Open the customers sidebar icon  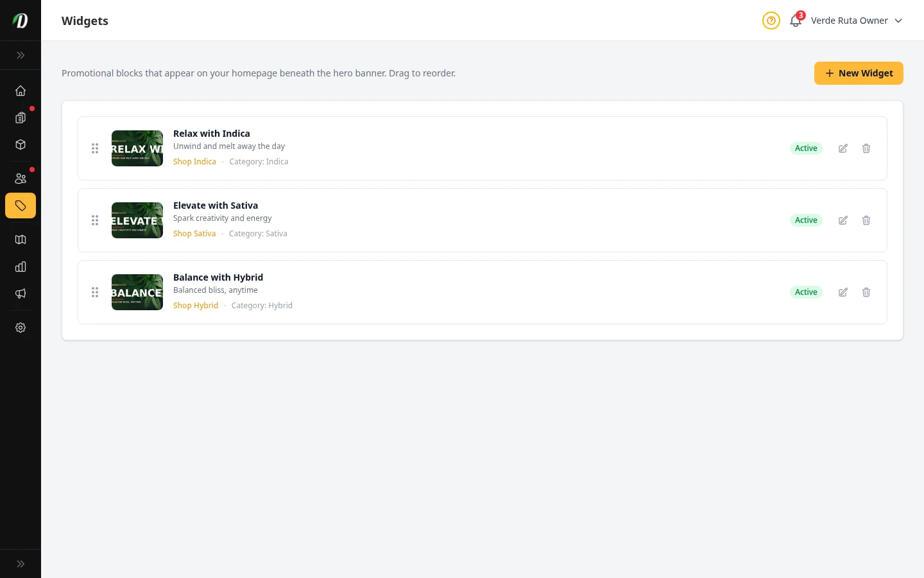(x=21, y=179)
